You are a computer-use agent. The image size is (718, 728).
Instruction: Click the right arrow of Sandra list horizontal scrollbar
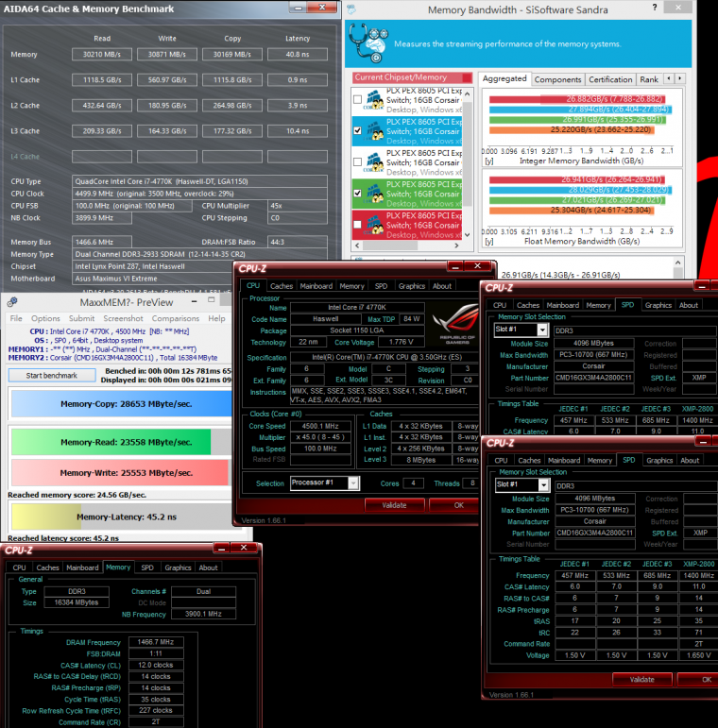tap(456, 245)
